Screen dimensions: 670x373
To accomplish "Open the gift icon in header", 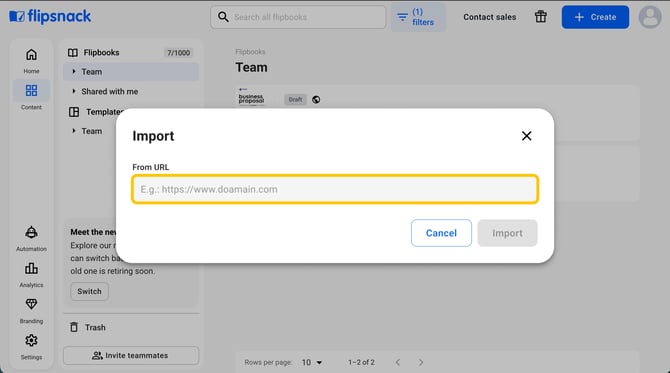I will [541, 17].
